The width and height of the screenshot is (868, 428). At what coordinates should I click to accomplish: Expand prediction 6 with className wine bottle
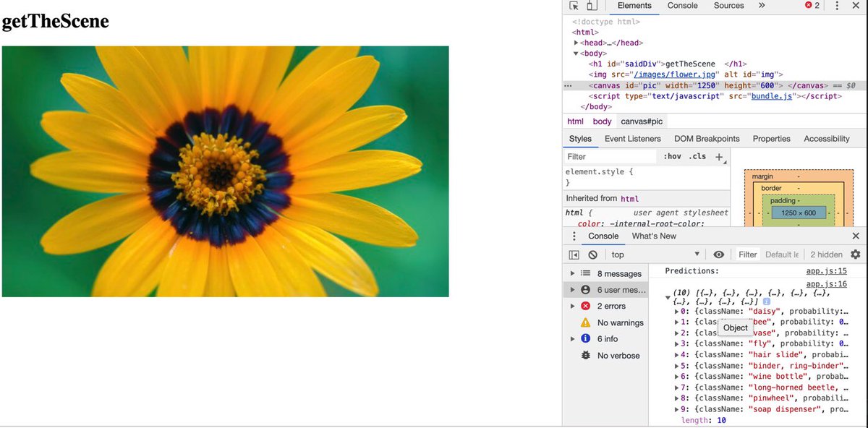[x=677, y=377]
